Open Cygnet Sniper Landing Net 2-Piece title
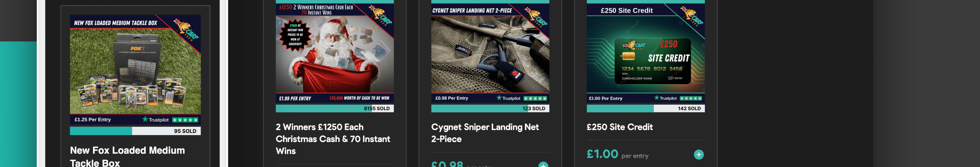The height and width of the screenshot is (167, 980). [x=485, y=133]
